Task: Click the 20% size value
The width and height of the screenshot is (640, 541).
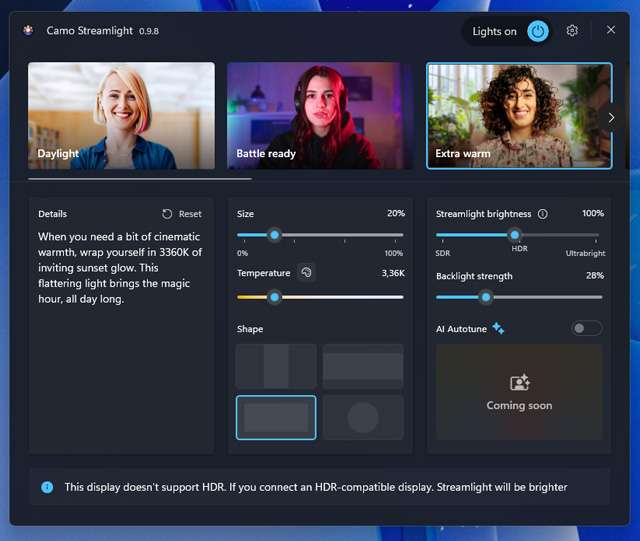Action: pyautogui.click(x=396, y=213)
